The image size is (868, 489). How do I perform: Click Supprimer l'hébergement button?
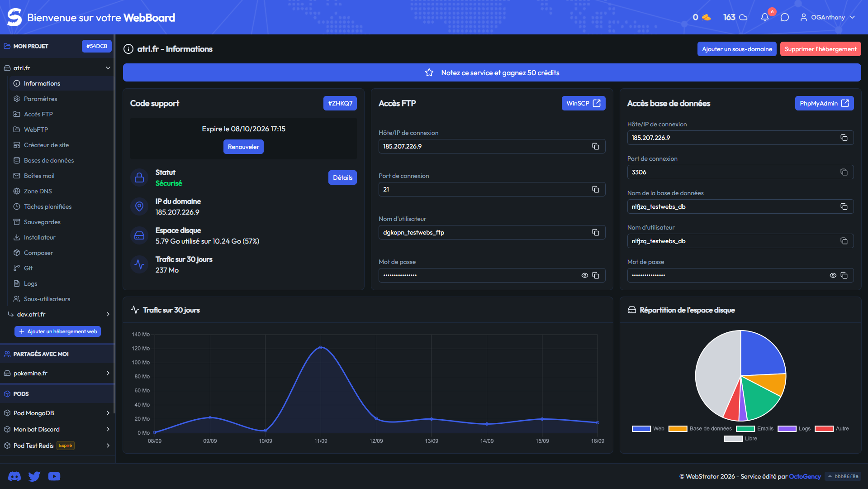[x=821, y=49]
